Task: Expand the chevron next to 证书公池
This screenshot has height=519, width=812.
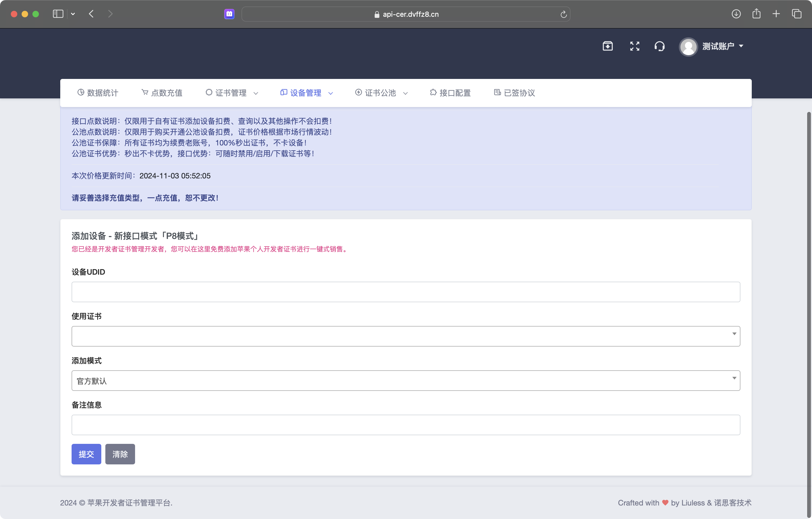Action: point(405,94)
